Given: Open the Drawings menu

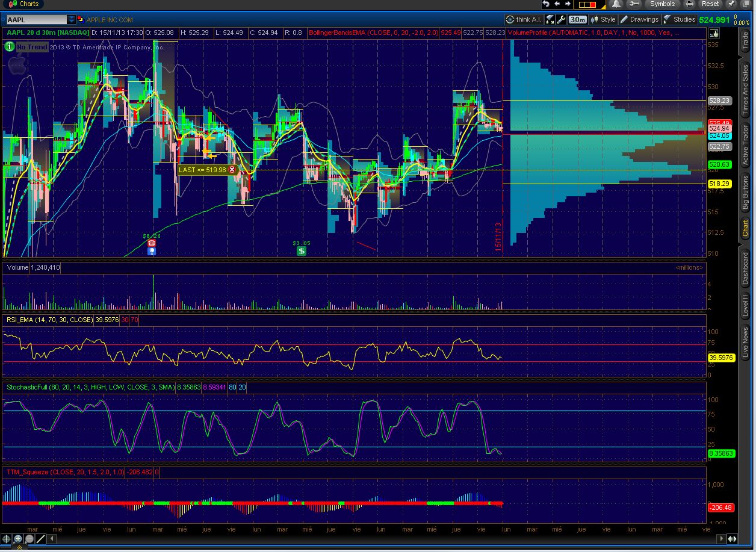Looking at the screenshot, I should coord(639,19).
